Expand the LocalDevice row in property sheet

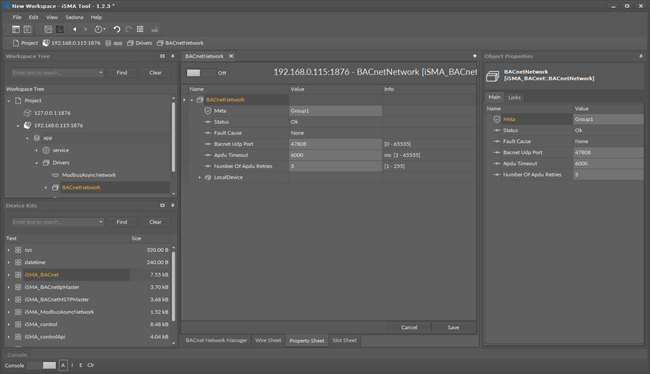pos(199,177)
